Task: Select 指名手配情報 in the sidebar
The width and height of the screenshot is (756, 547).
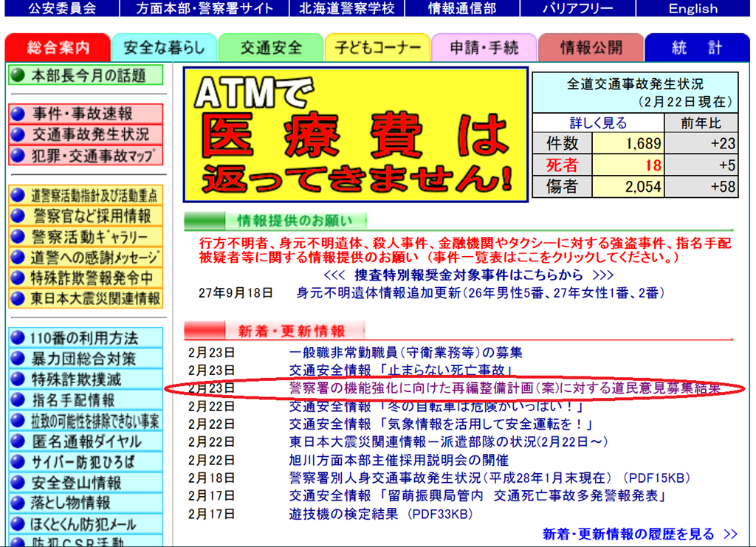Action: point(86,400)
